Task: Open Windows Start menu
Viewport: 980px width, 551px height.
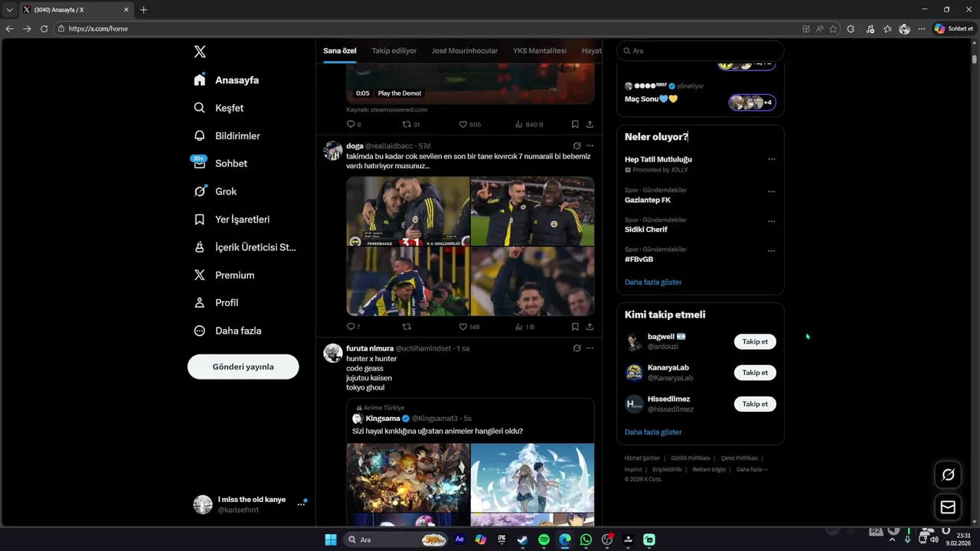Action: [331, 540]
